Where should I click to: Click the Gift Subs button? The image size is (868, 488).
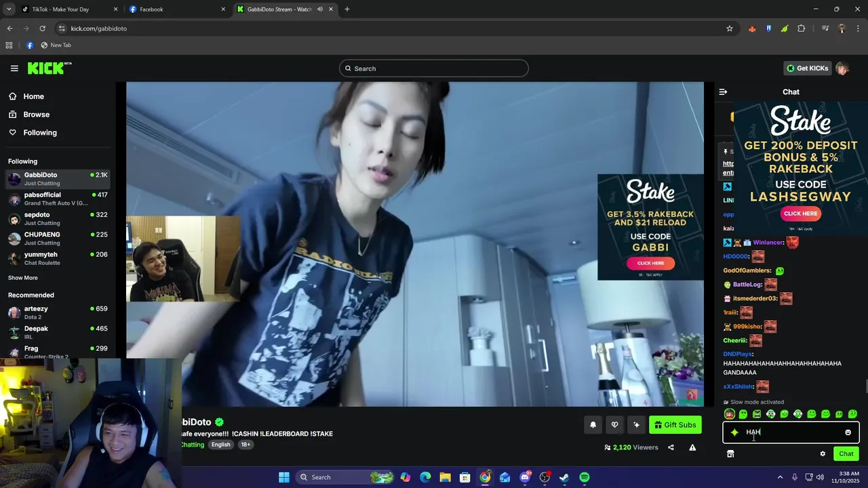[675, 425]
